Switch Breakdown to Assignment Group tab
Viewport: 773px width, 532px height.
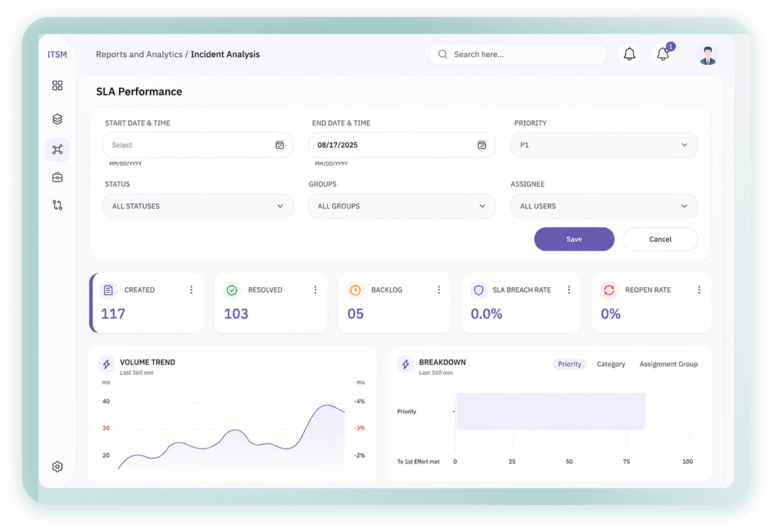(x=668, y=364)
